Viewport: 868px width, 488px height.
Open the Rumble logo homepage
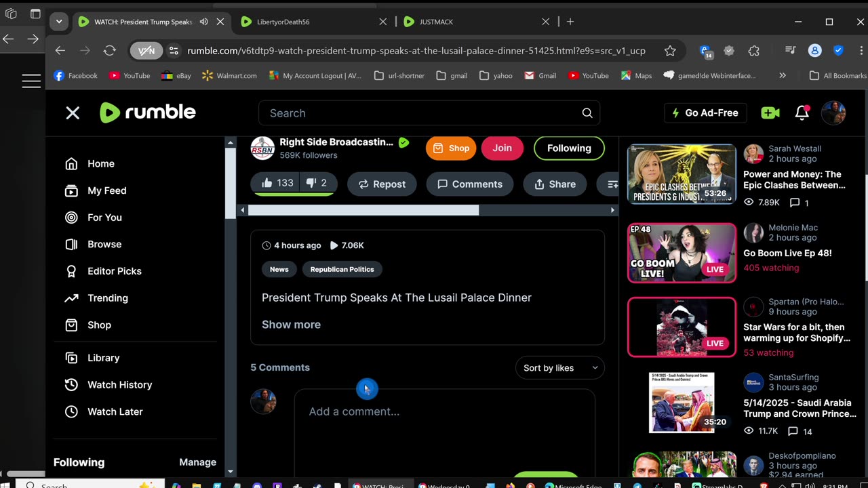coord(148,113)
